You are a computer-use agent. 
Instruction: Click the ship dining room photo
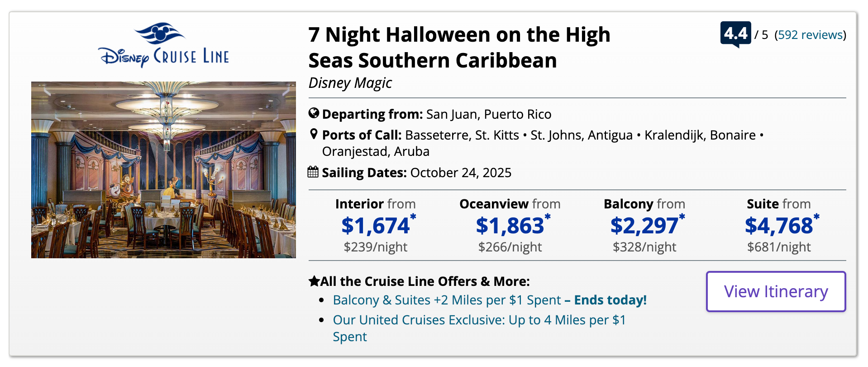(163, 170)
